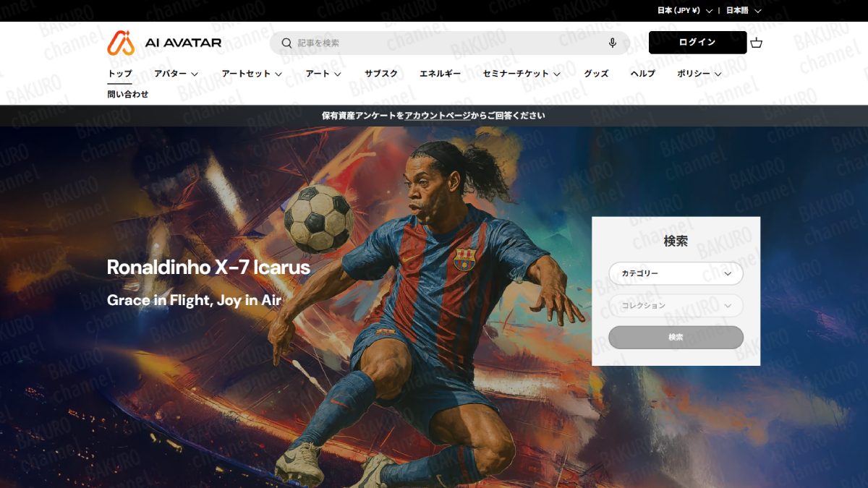Click the grey 検索 button in panel

(x=676, y=338)
